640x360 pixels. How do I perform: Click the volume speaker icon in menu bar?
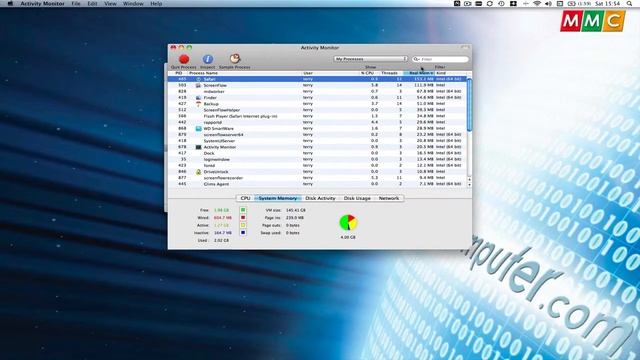(x=548, y=3)
